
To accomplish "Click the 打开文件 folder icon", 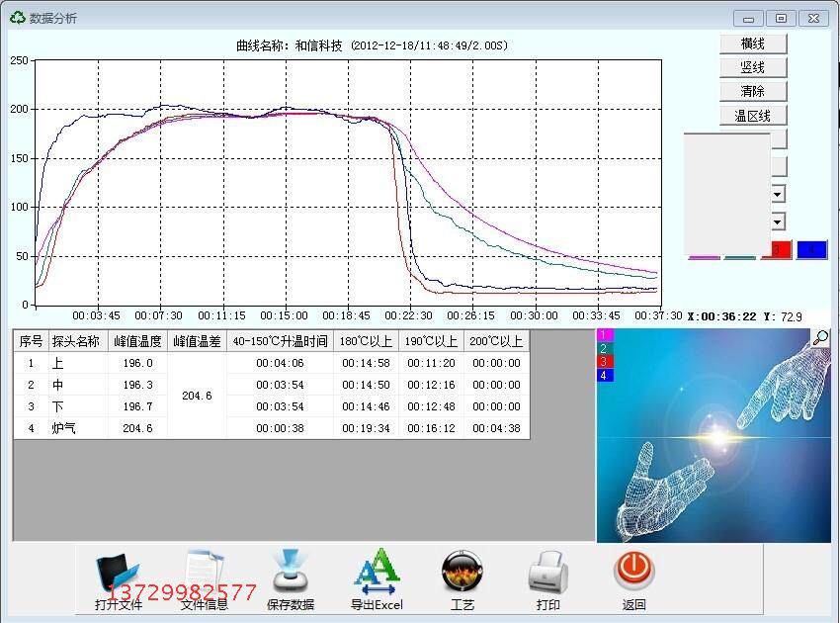I will pos(118,575).
